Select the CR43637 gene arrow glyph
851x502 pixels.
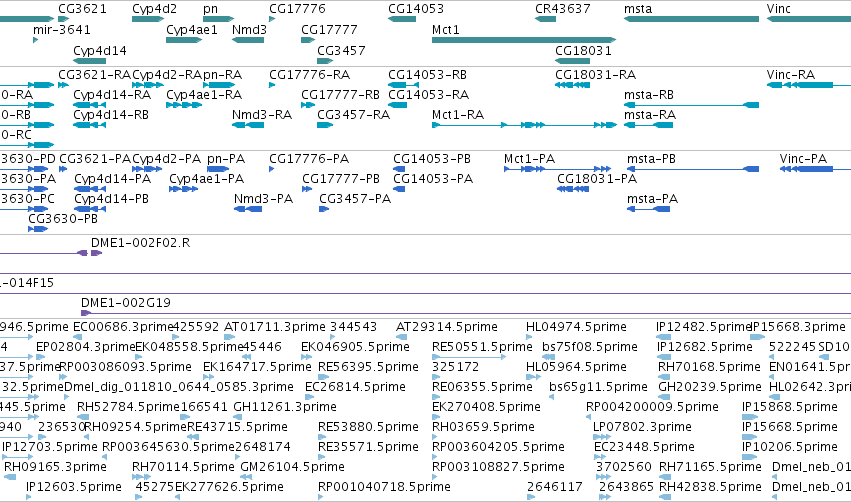(545, 19)
